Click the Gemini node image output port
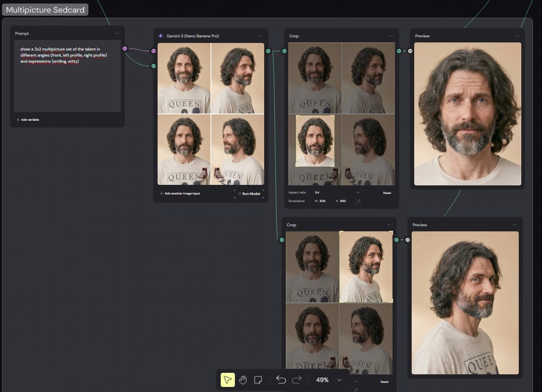The width and height of the screenshot is (542, 392). tap(268, 51)
